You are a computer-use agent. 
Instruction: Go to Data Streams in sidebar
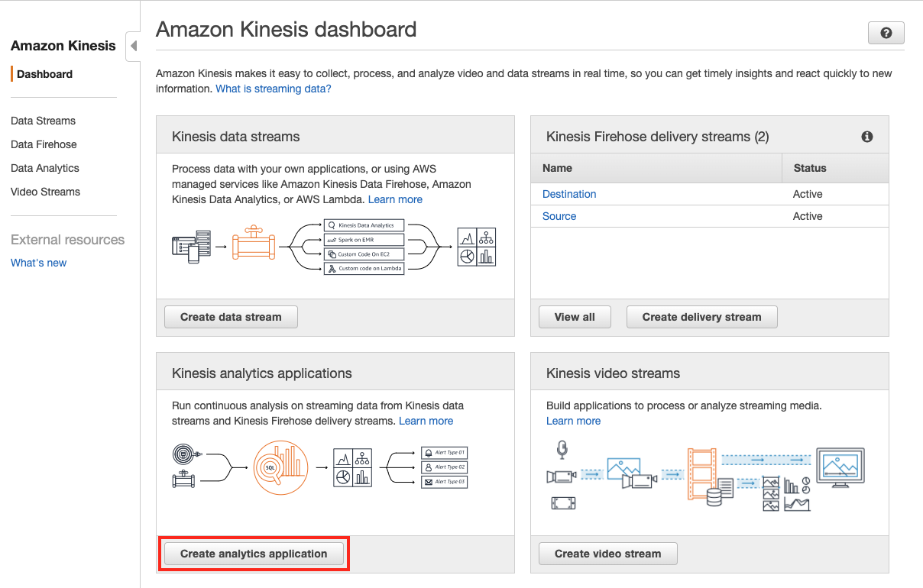[43, 121]
